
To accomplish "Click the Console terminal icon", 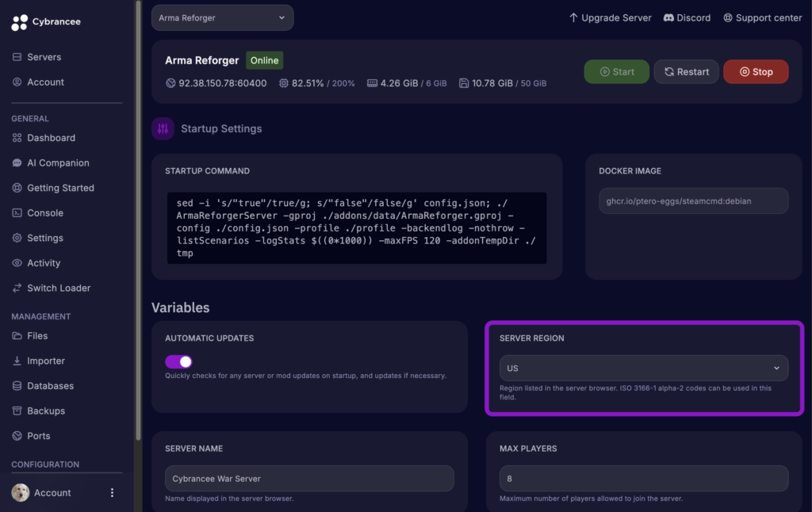I will coord(17,212).
